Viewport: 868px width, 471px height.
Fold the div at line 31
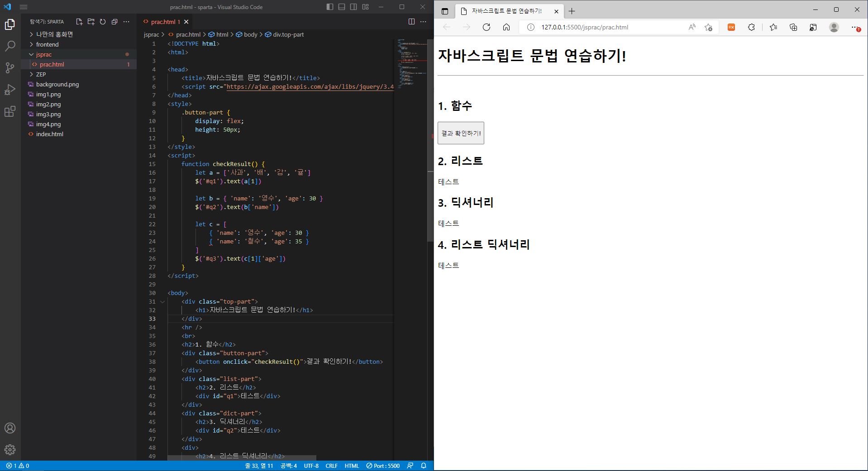[162, 301]
